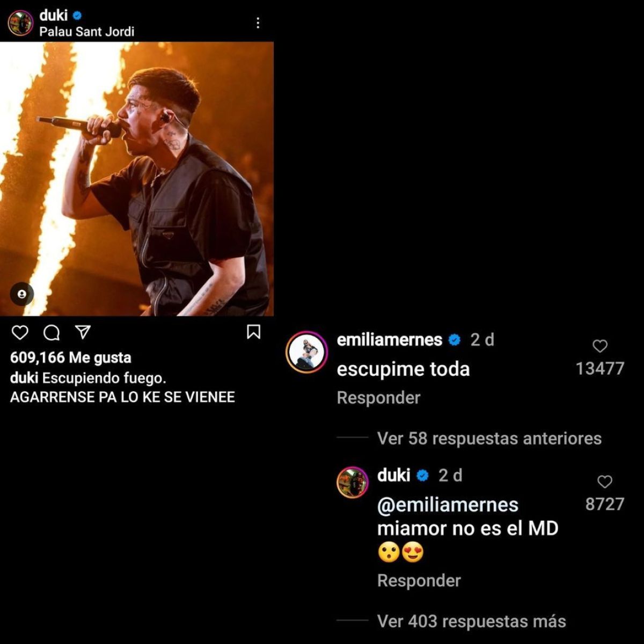The image size is (644, 644).
Task: Open three-dot post options menu
Action: [258, 23]
